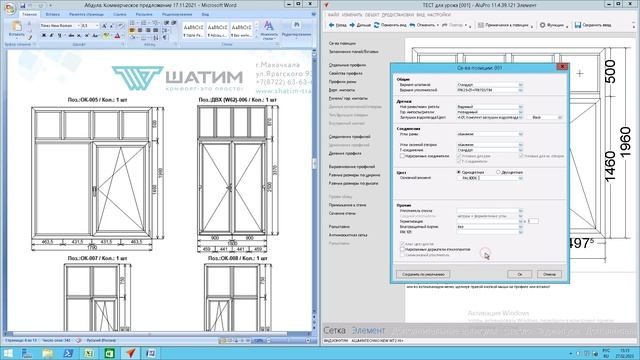Click the font color swatch in Word
Image resolution: width=640 pixels, height=360 pixels.
coord(117,36)
